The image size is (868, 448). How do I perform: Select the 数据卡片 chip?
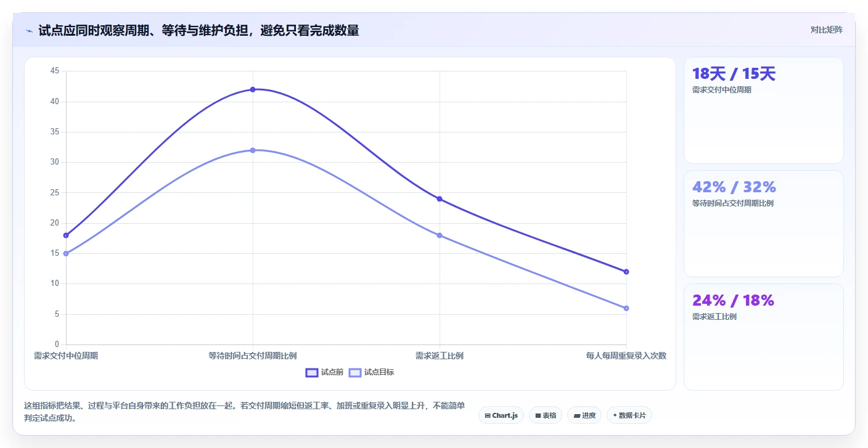tap(629, 415)
